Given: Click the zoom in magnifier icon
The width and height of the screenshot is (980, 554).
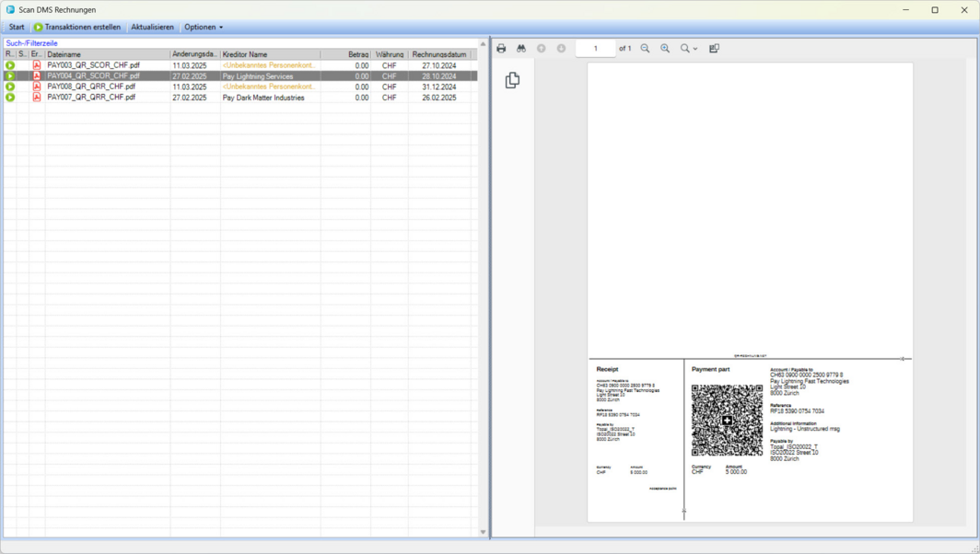Looking at the screenshot, I should click(665, 49).
